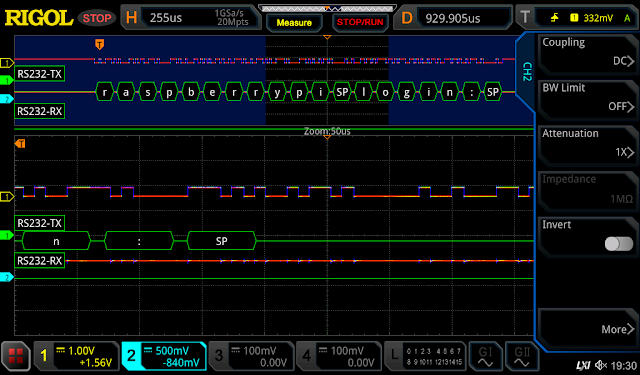
Task: Select the channel 2 settings tab
Action: click(x=164, y=356)
